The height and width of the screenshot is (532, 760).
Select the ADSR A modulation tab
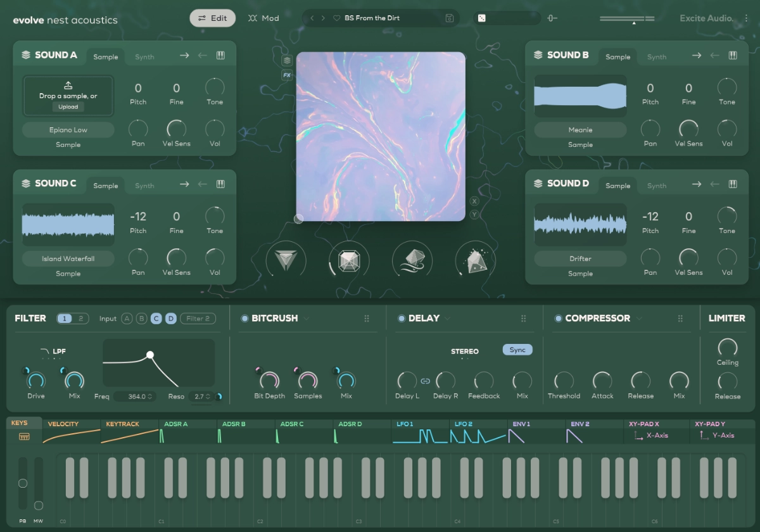188,431
